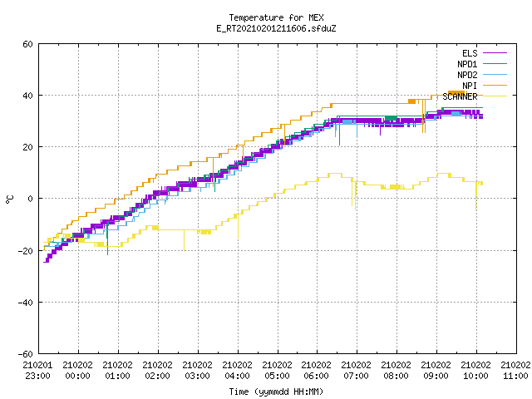Click the x-axis tick 210202 02:00

point(157,371)
